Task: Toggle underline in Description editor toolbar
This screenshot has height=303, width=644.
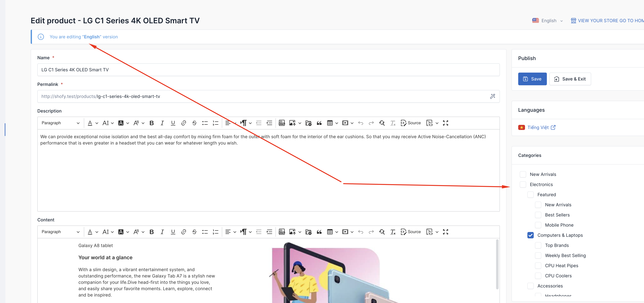Action: (173, 123)
